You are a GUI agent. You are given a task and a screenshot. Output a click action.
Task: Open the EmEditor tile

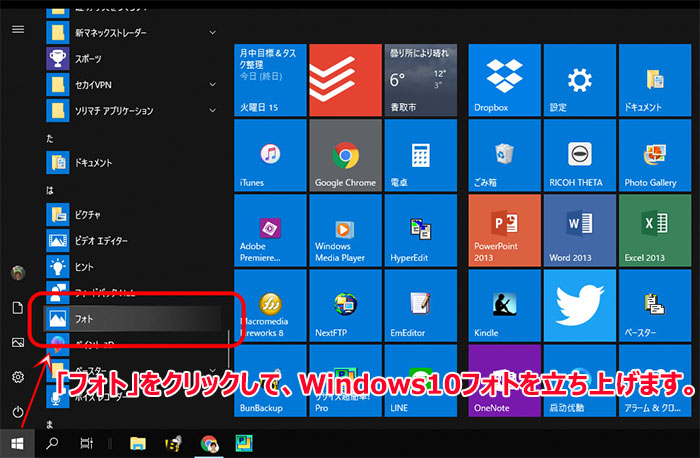coord(421,305)
